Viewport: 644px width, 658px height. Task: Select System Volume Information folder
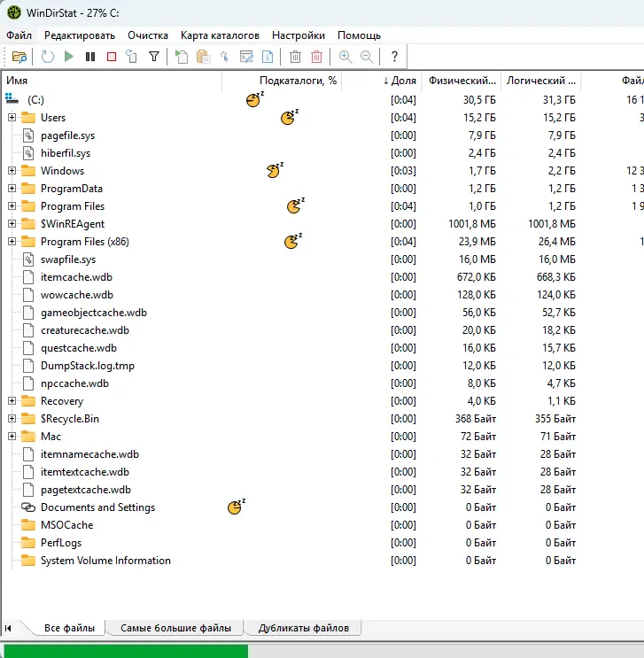tap(105, 561)
